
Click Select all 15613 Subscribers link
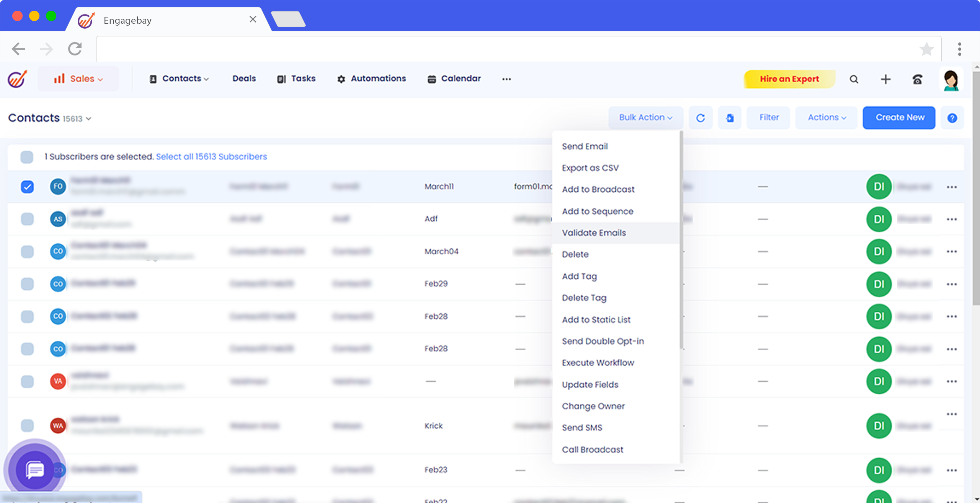[211, 156]
